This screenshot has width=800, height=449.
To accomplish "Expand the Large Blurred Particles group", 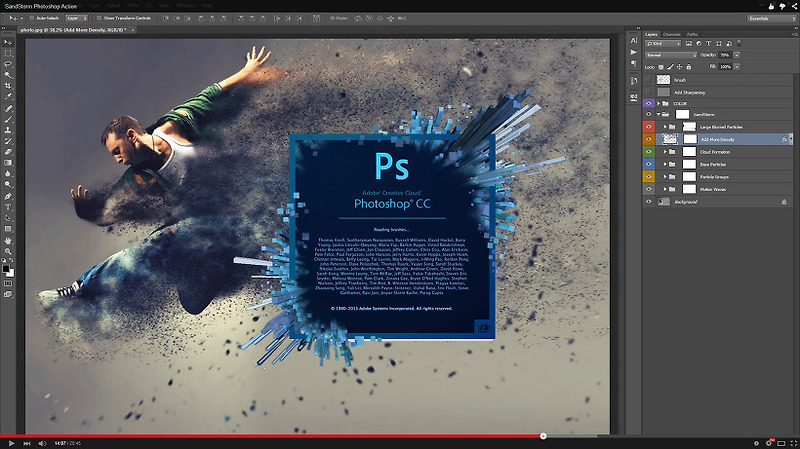I will pyautogui.click(x=665, y=127).
